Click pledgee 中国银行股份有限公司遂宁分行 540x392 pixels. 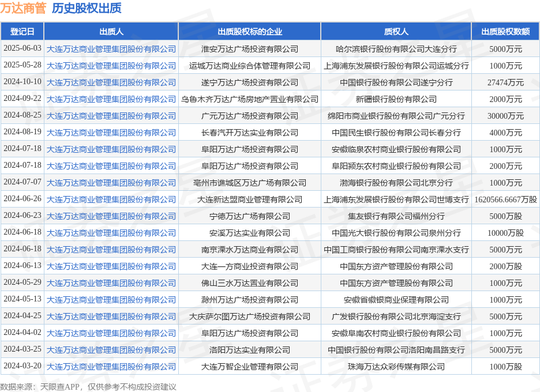(396, 82)
